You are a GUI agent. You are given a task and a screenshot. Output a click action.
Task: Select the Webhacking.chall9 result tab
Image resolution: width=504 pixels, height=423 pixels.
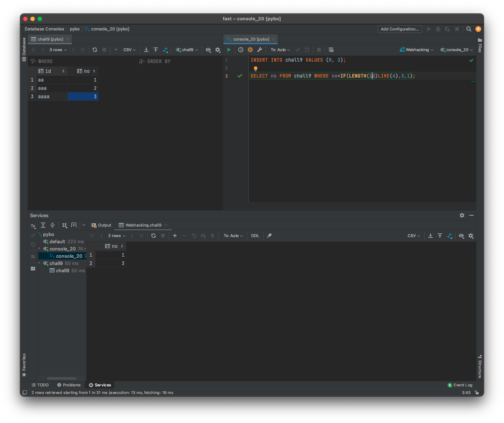tap(143, 225)
